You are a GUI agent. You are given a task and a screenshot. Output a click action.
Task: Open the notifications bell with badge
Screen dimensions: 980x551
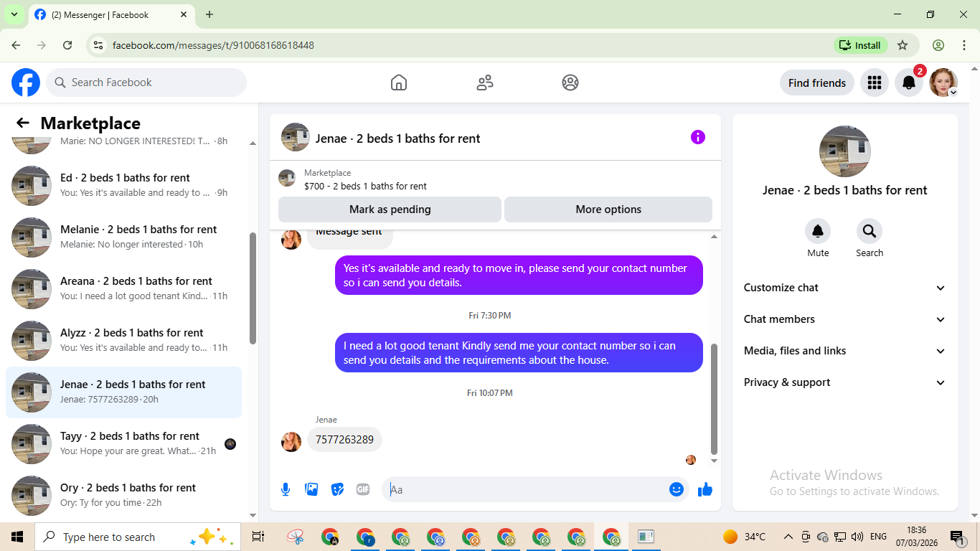pyautogui.click(x=909, y=83)
